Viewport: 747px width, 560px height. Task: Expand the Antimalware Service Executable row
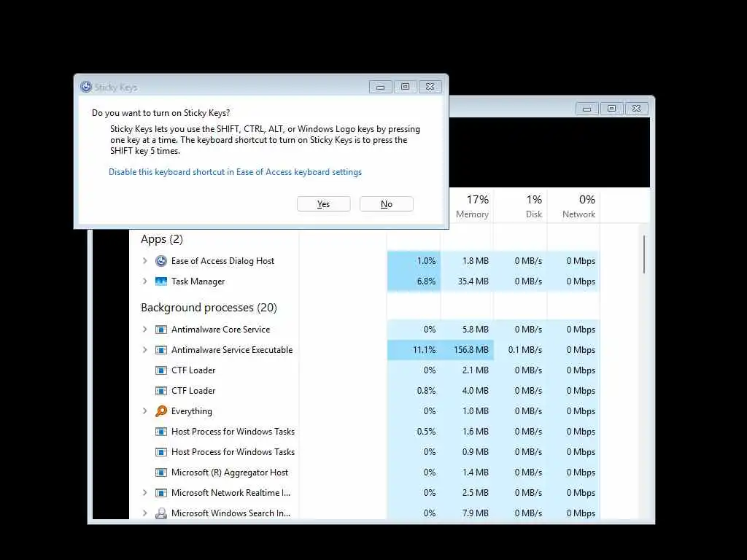145,350
